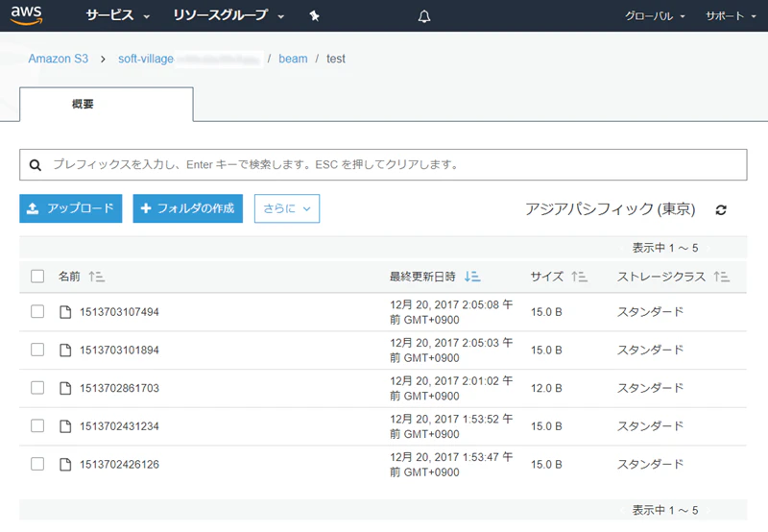Select the 概要 tab

(107, 104)
